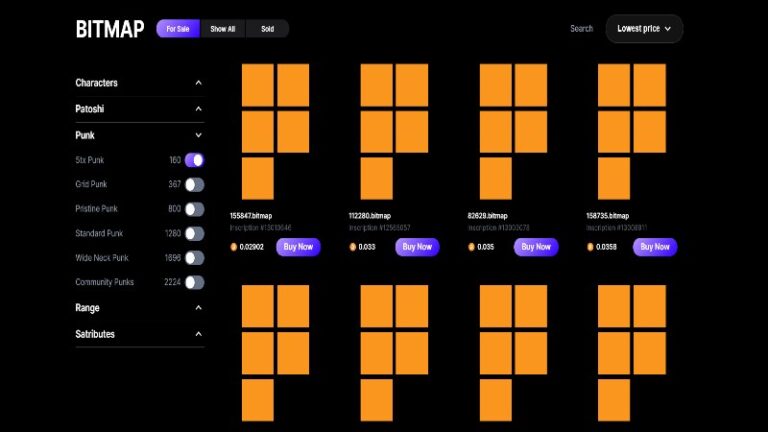The width and height of the screenshot is (768, 432).
Task: Enable the Grid Punk filter toggle
Action: coord(195,184)
